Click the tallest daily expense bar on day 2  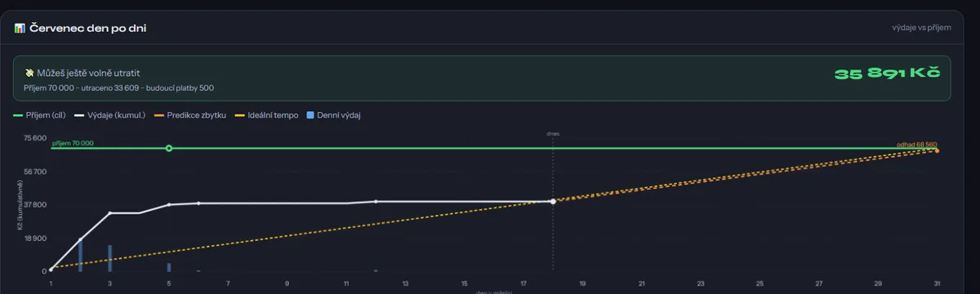pyautogui.click(x=80, y=255)
